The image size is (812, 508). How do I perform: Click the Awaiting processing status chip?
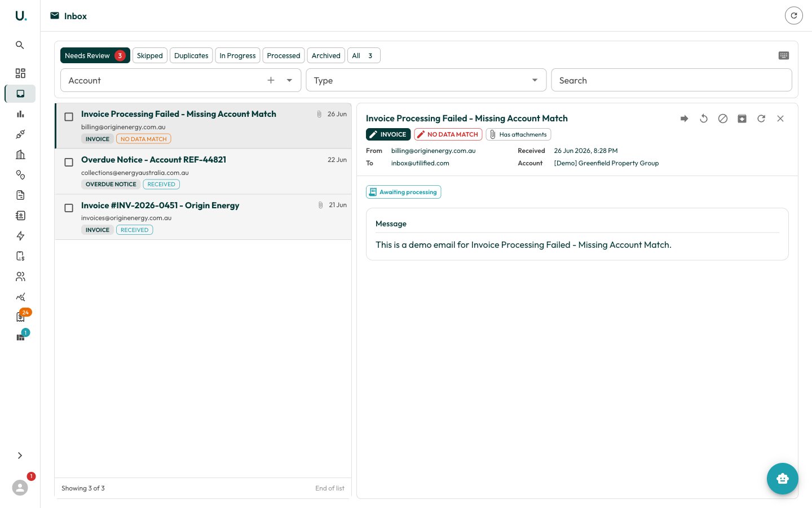403,192
